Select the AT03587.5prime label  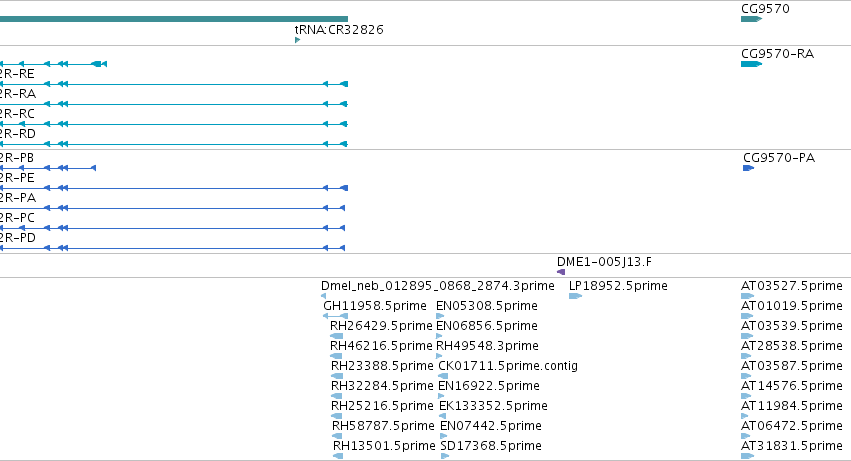coord(792,366)
